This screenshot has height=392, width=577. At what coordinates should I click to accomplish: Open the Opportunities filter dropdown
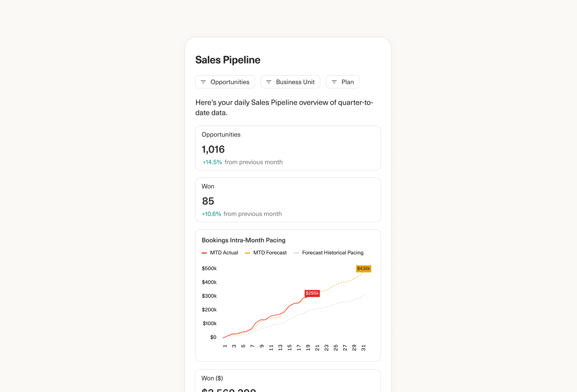click(x=225, y=82)
